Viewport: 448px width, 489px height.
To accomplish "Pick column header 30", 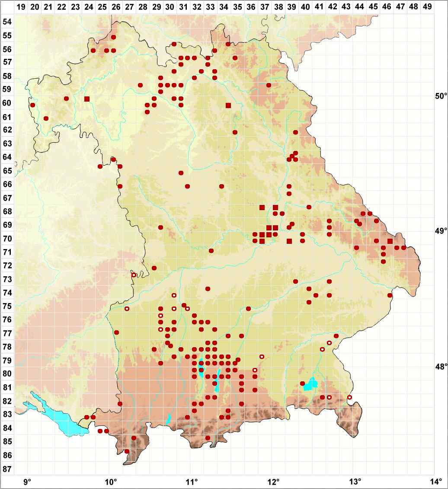I will click(x=170, y=6).
